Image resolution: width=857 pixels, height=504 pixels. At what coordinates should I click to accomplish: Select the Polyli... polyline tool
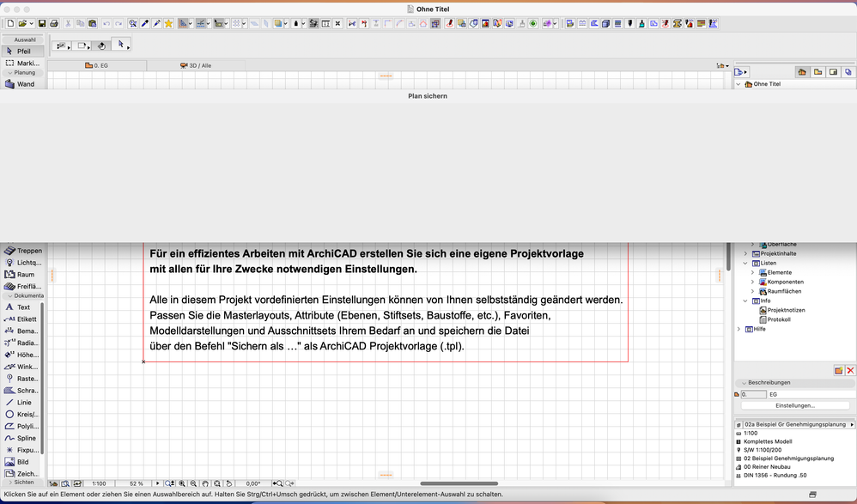21,426
